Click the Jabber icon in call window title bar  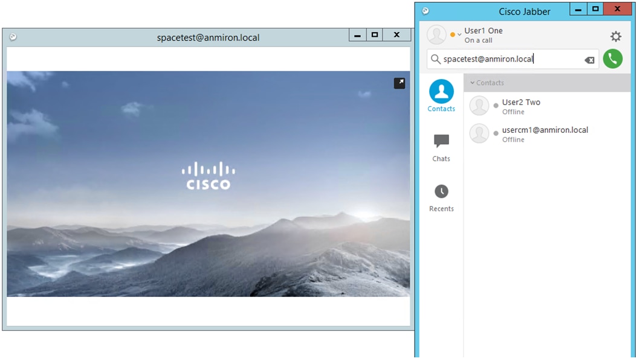(13, 37)
